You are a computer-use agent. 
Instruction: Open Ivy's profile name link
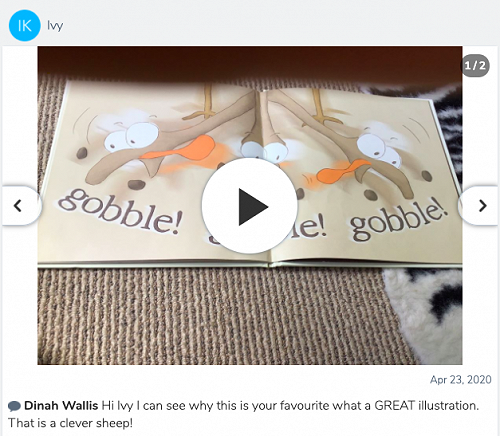(55, 26)
